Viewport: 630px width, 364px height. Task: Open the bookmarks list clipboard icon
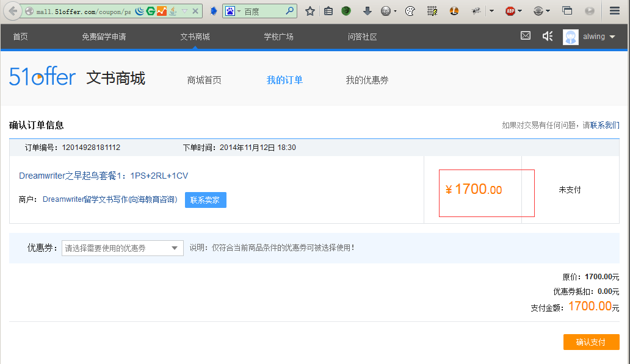point(328,11)
